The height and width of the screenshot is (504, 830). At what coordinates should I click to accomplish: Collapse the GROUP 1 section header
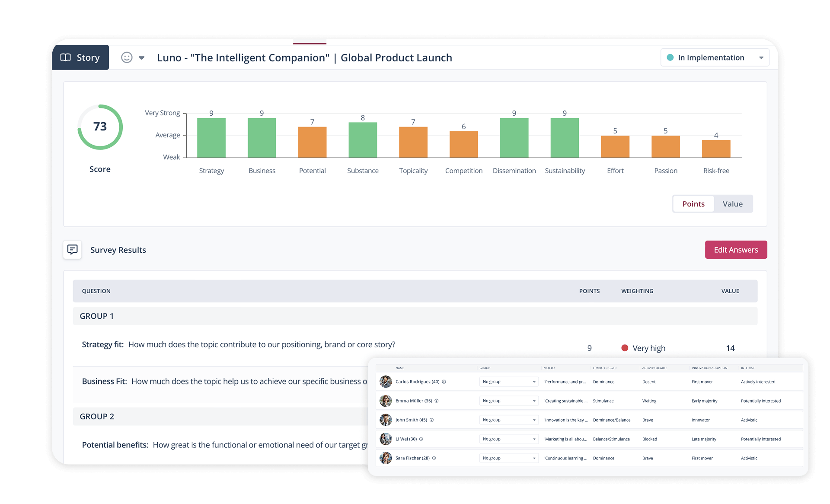point(96,316)
